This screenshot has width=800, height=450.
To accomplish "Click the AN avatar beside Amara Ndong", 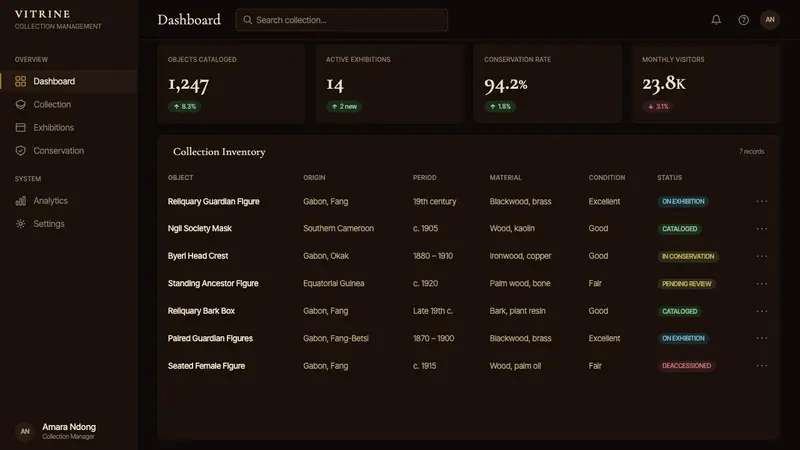I will coord(24,431).
